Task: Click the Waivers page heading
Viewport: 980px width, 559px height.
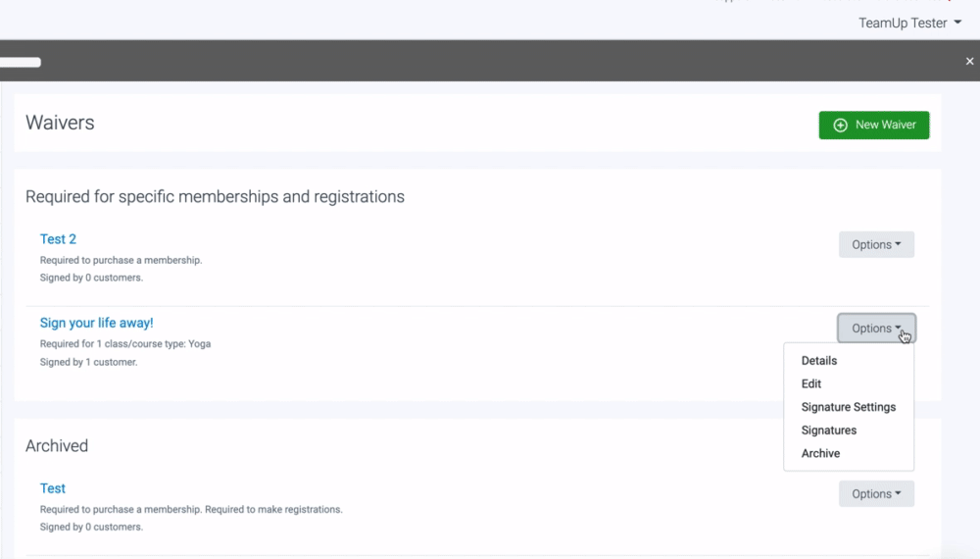Action: [60, 123]
